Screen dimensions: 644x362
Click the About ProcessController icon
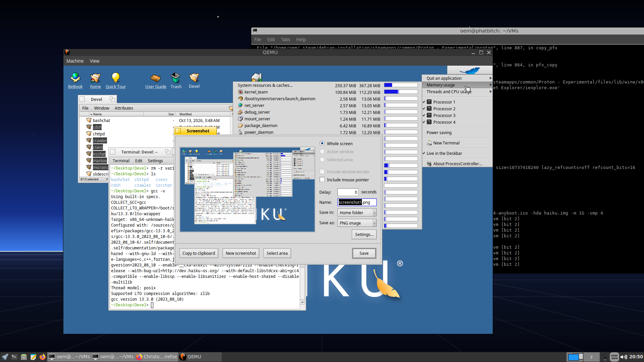429,164
